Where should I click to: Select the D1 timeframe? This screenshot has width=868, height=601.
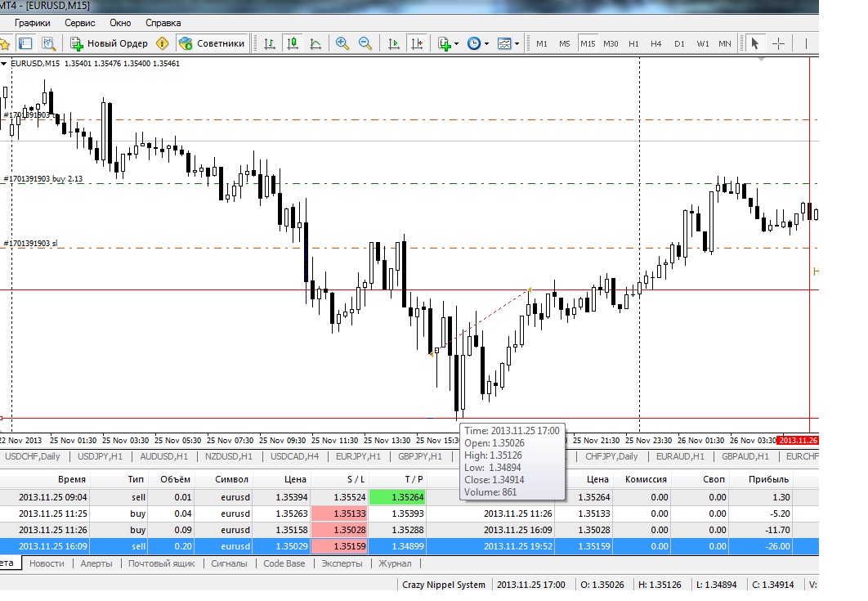[680, 44]
